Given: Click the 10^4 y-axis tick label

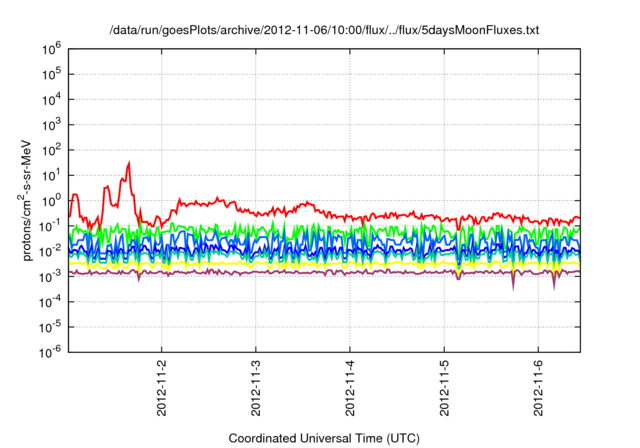Looking at the screenshot, I should coord(51,100).
